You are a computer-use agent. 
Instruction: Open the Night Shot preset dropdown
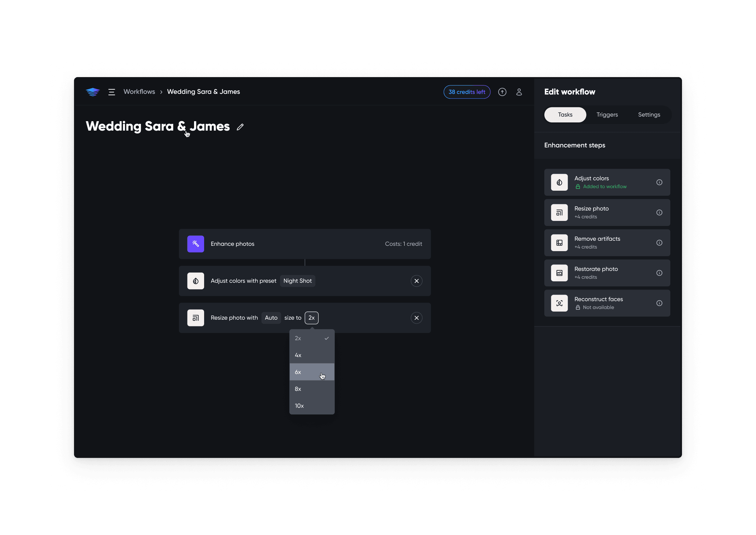pos(297,281)
